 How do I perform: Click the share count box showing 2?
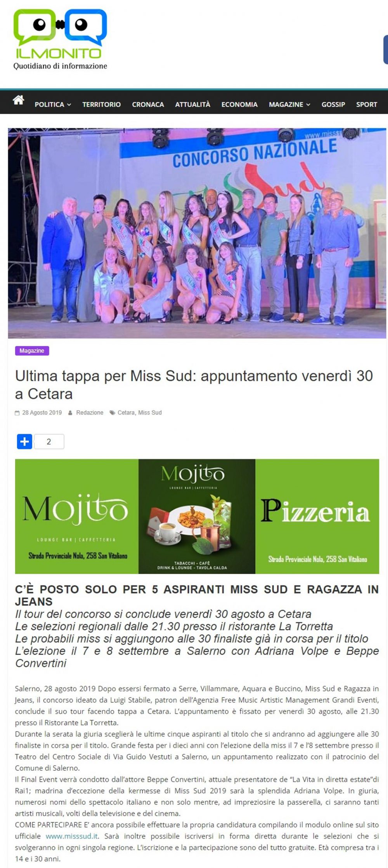(x=49, y=442)
